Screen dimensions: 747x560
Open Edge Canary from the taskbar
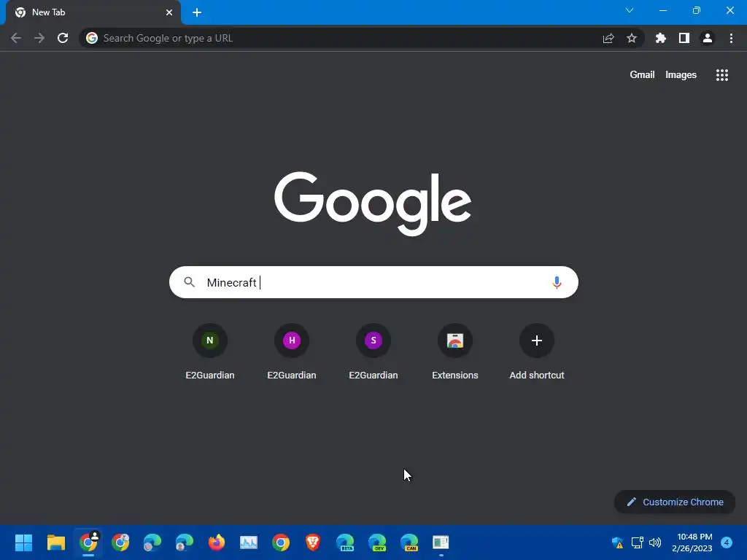[x=409, y=542]
